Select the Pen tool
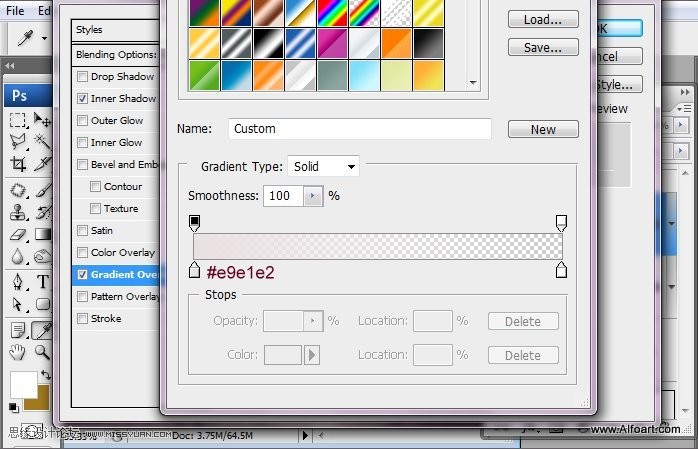This screenshot has height=449, width=698. tap(18, 282)
